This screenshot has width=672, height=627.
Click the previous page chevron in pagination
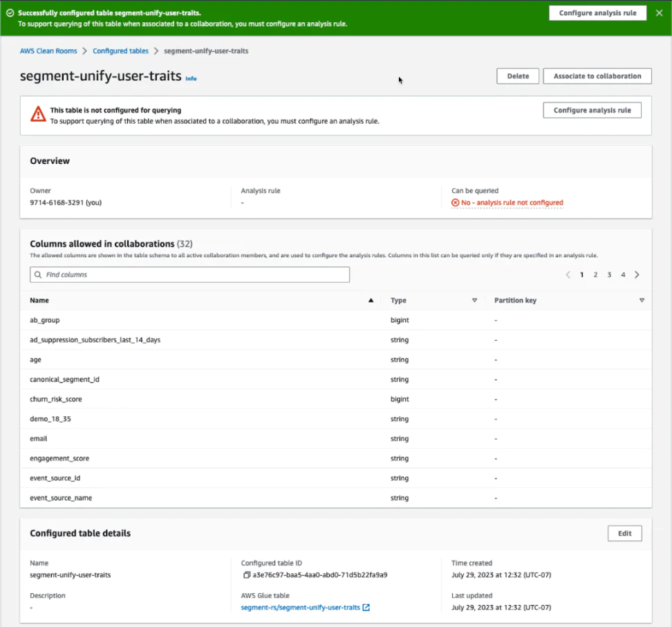(569, 274)
